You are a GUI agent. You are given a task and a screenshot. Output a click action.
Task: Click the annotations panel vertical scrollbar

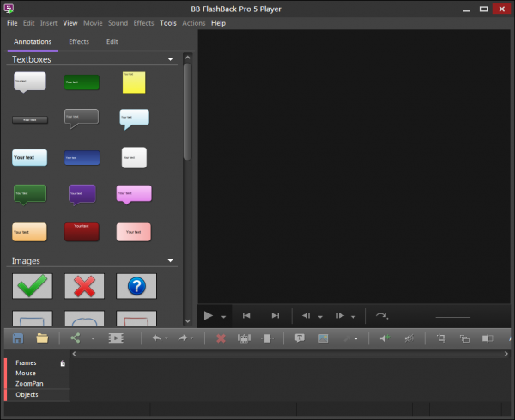pyautogui.click(x=187, y=112)
